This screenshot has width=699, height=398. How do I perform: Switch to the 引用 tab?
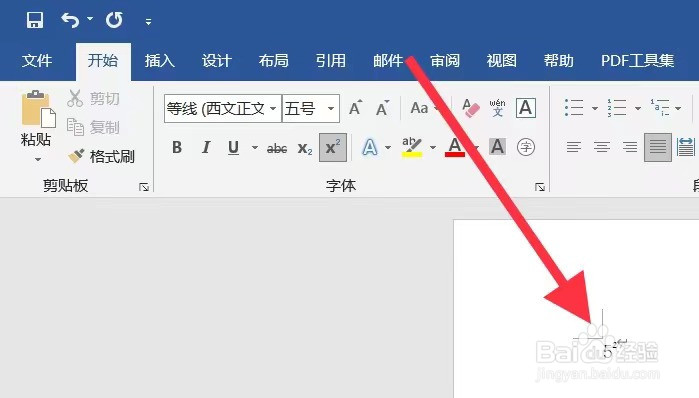tap(331, 61)
